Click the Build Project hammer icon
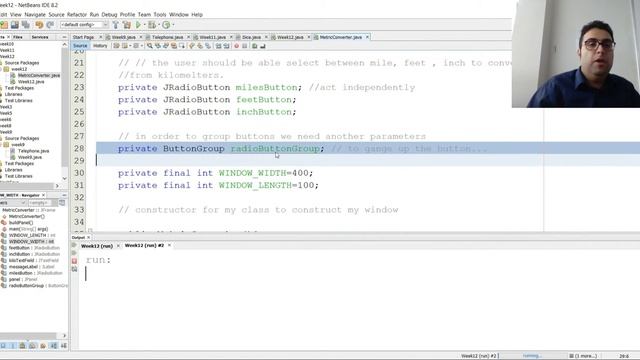640x360 pixels. pyautogui.click(x=116, y=25)
